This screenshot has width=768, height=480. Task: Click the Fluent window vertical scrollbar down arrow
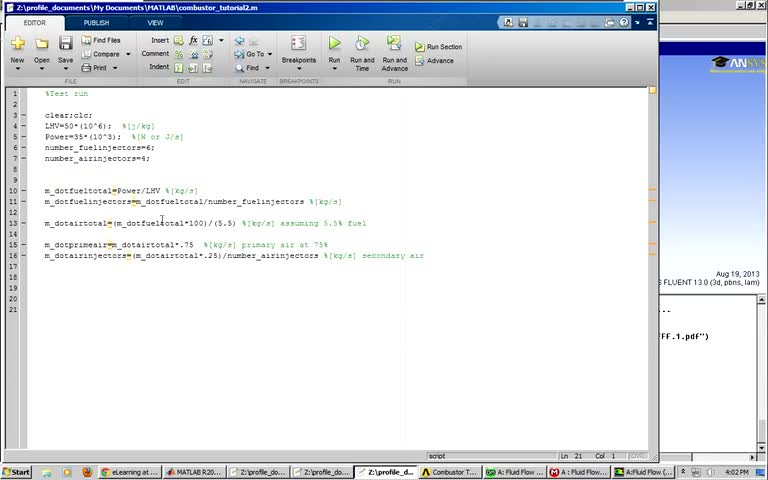[x=762, y=447]
